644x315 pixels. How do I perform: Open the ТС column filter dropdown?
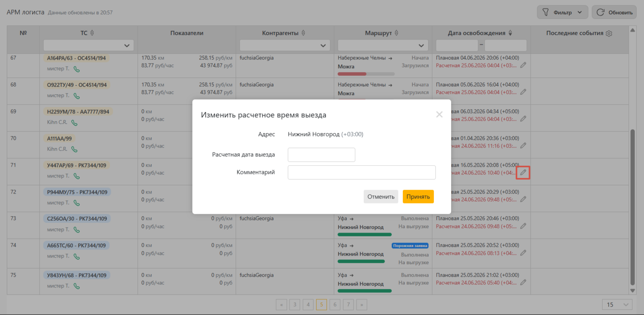pos(89,45)
